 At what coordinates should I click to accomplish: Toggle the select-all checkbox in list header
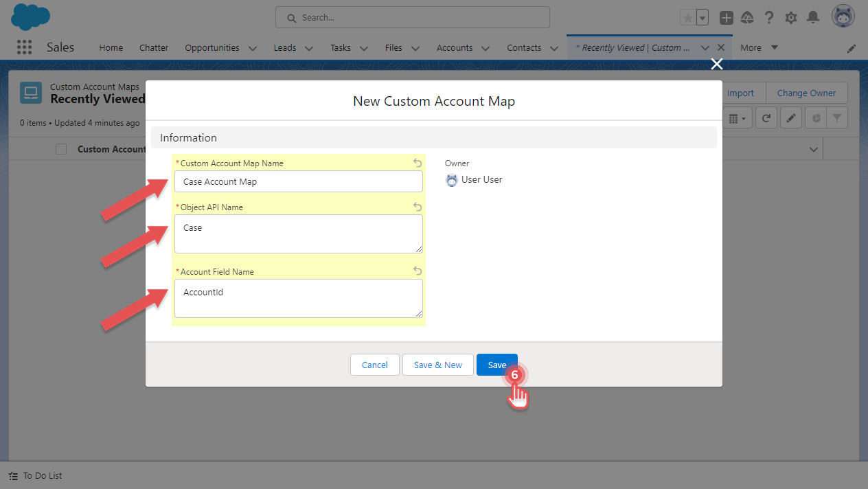click(61, 148)
